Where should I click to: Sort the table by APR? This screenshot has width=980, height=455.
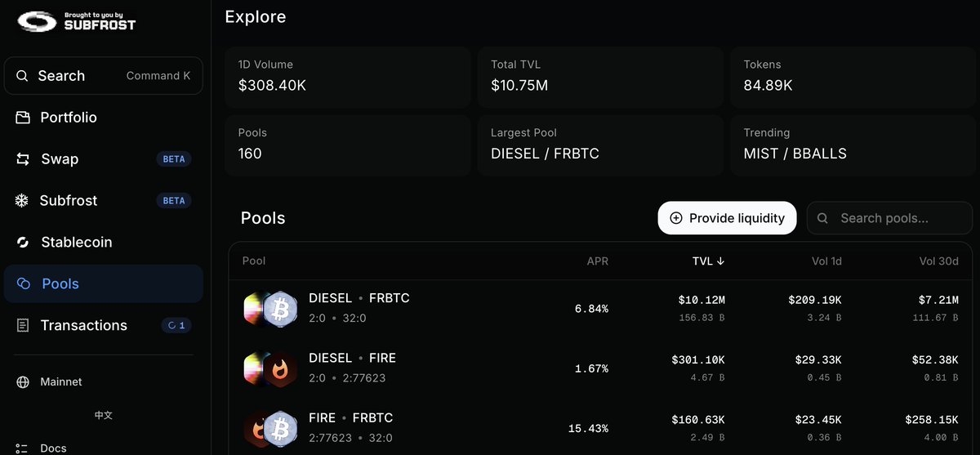(x=598, y=261)
